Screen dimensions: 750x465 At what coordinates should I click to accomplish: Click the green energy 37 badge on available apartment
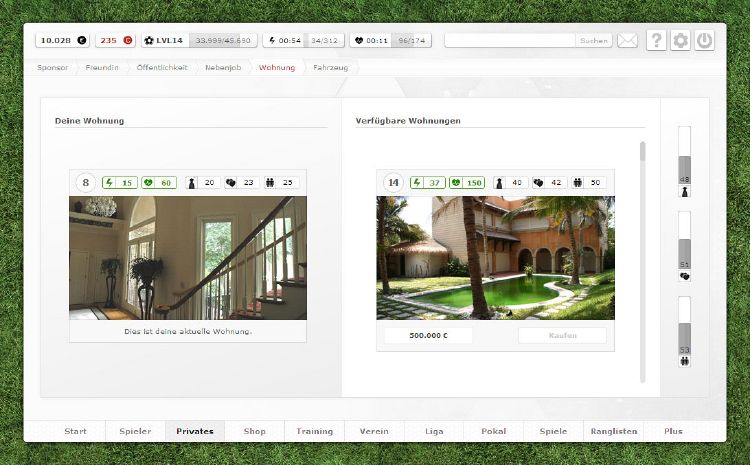(x=427, y=183)
